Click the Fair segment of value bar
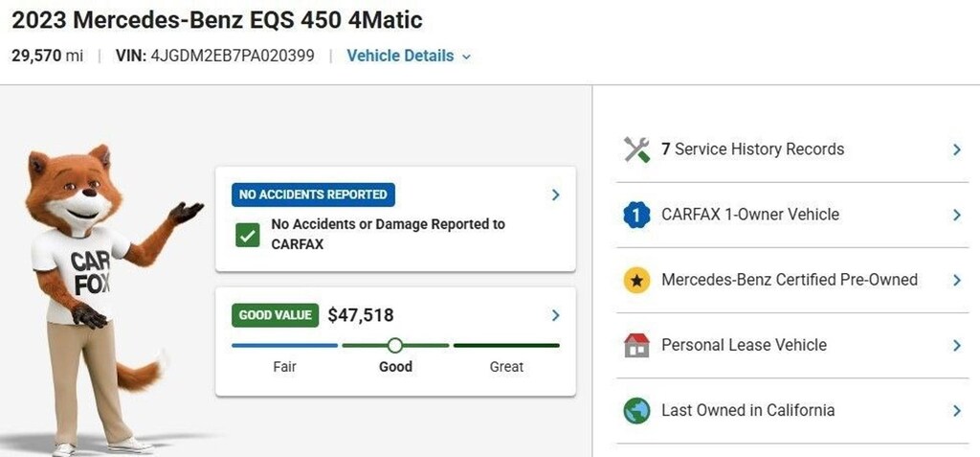Viewport: 980px width, 457px height. 284,346
